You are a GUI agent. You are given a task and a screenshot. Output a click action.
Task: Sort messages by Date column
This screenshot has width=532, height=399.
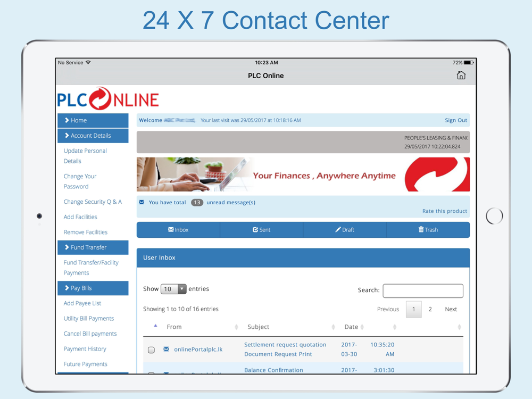pos(354,327)
